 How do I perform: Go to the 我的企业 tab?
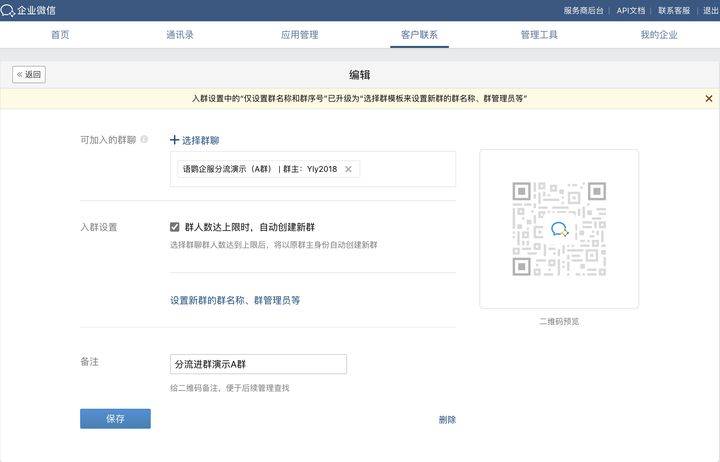click(659, 35)
